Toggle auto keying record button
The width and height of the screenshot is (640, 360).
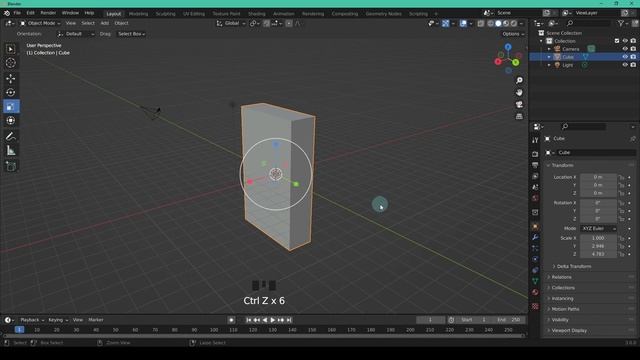pos(231,320)
